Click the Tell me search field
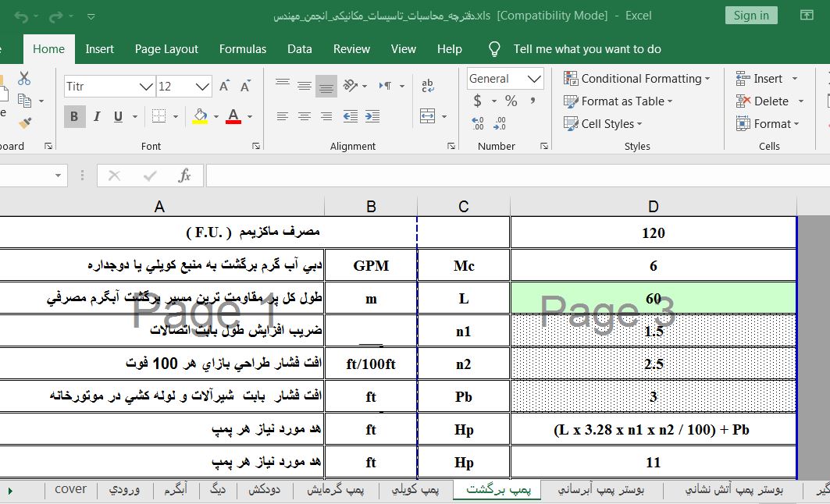Image resolution: width=830 pixels, height=504 pixels. pyautogui.click(x=586, y=49)
